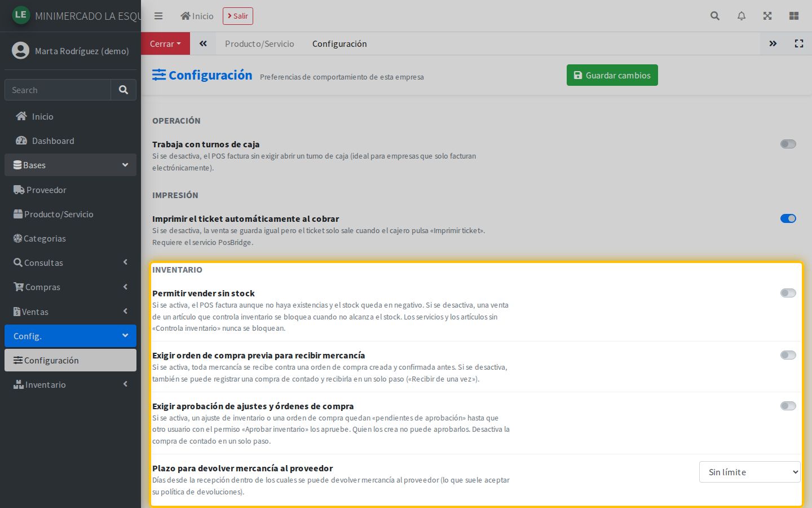The width and height of the screenshot is (812, 508).
Task: Open the Sin límite return period dropdown
Action: pyautogui.click(x=750, y=472)
